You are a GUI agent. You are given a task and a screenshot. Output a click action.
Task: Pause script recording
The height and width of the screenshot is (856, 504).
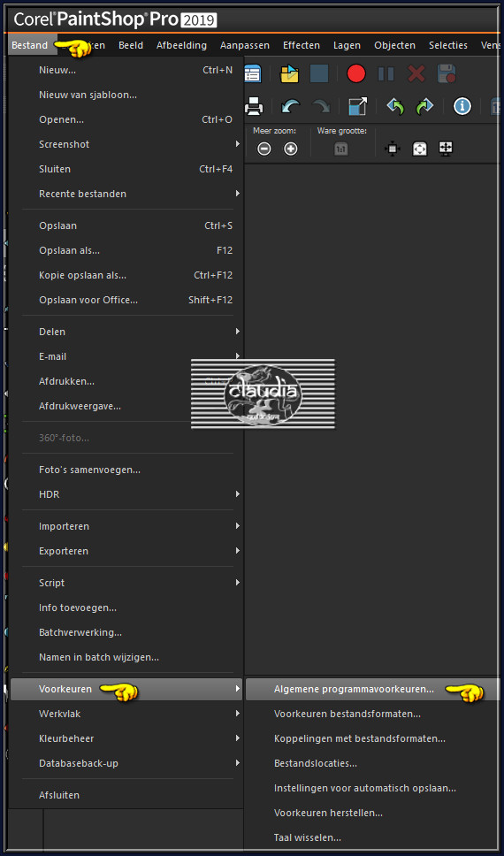click(x=386, y=73)
